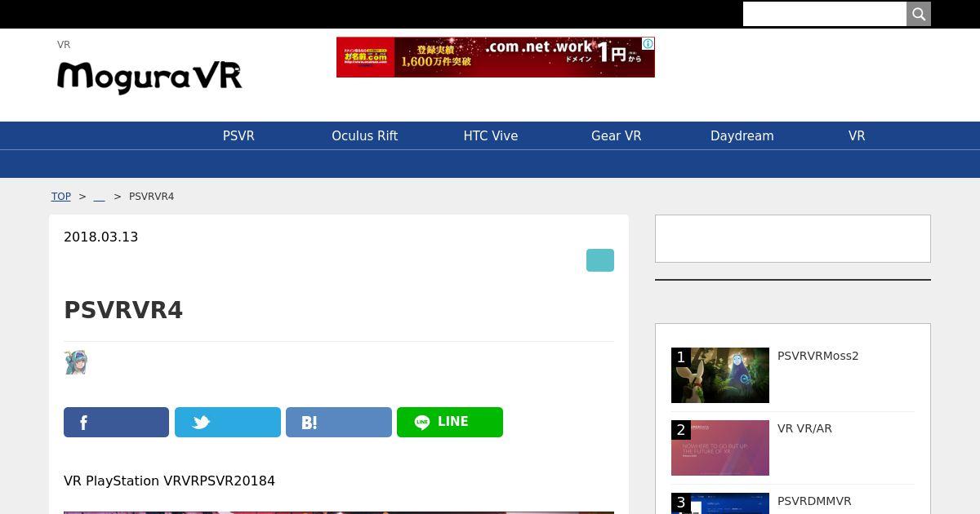Open the MoguraVR logo homepage
The image size is (980, 514).
[x=149, y=78]
